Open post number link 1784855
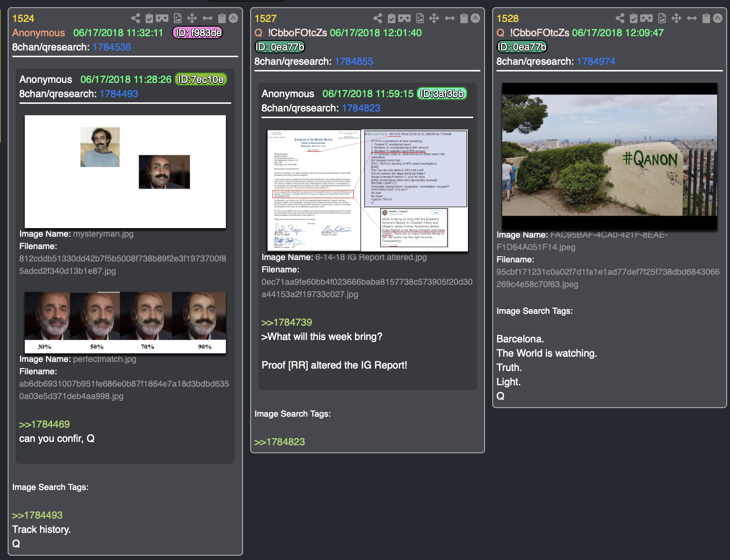730x560 pixels. [354, 61]
